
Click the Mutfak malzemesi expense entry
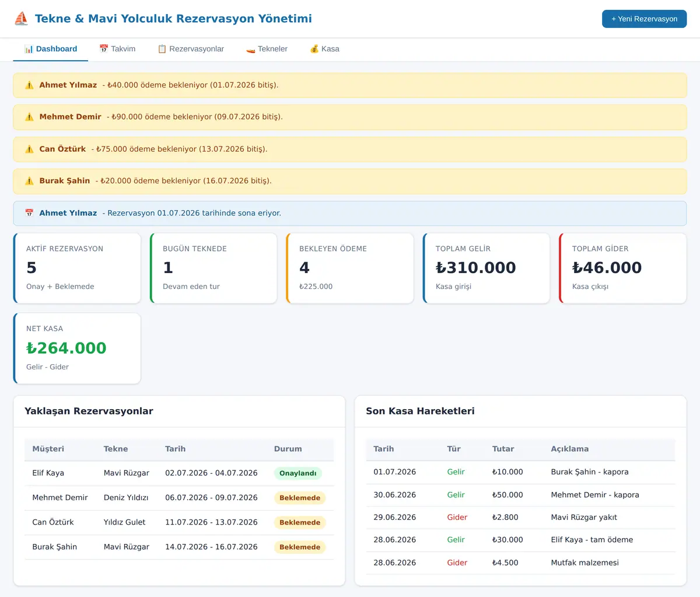585,563
